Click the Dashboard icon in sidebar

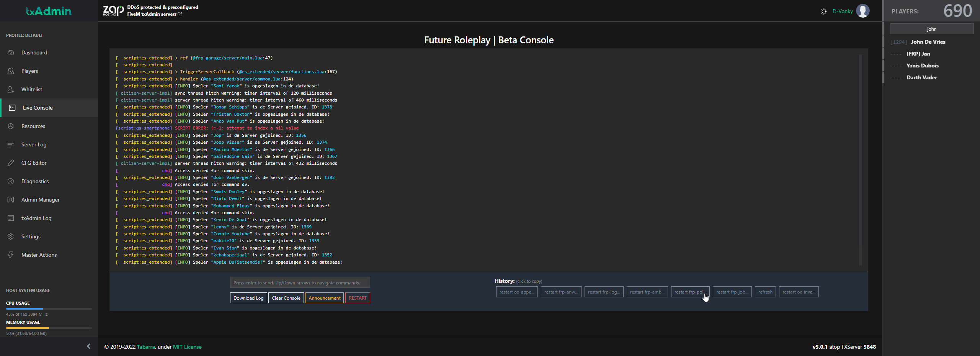click(11, 52)
